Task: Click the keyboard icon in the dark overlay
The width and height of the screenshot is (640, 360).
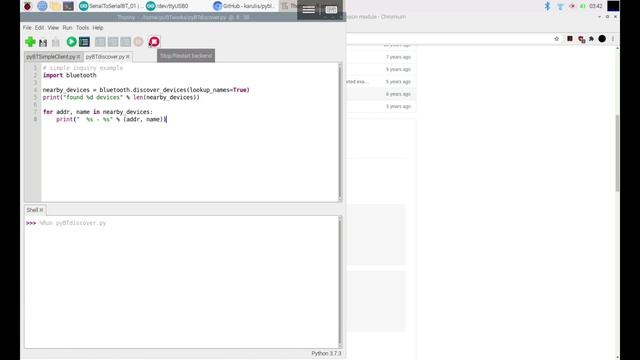Action: (x=331, y=9)
